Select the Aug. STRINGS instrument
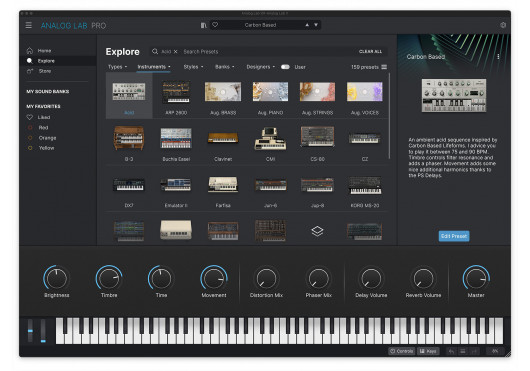Viewport: 530px width, 371px height. [x=317, y=96]
